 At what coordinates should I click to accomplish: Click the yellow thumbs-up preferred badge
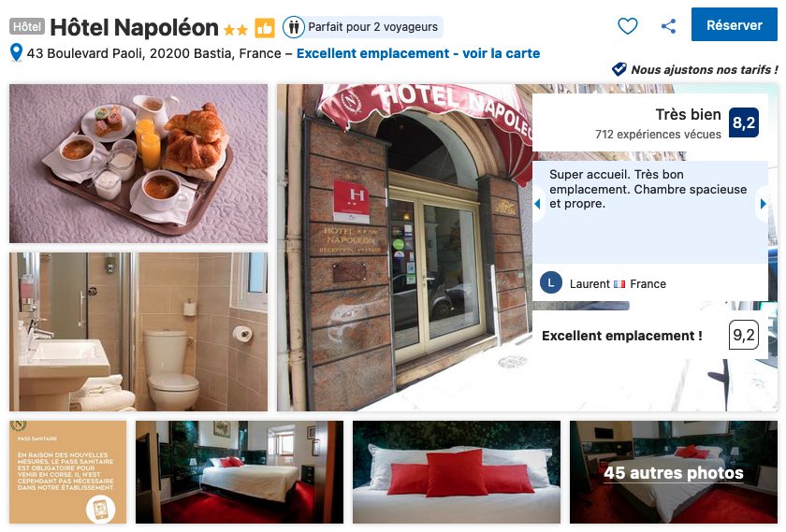coord(265,28)
